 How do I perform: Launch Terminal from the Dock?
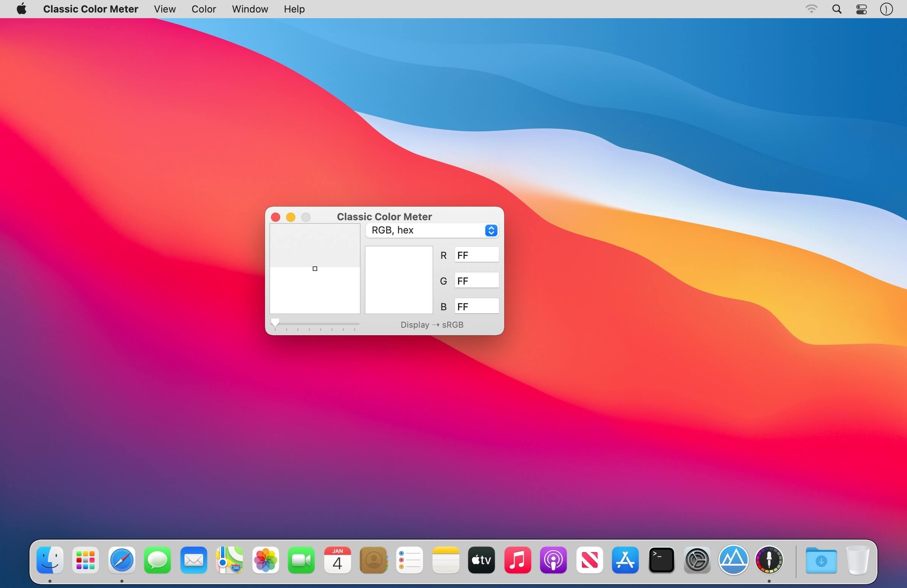point(661,560)
